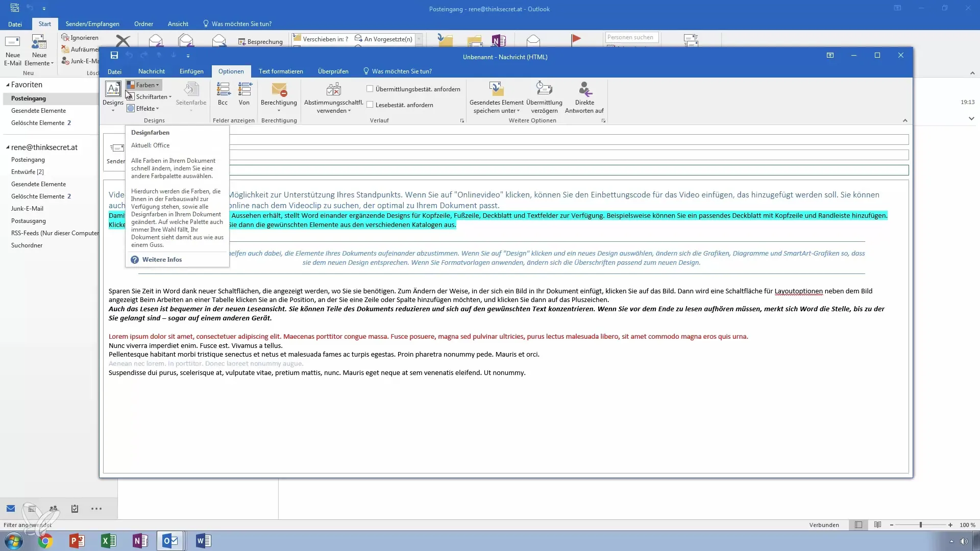Image resolution: width=980 pixels, height=551 pixels.
Task: Open the Farben dropdown
Action: click(144, 85)
